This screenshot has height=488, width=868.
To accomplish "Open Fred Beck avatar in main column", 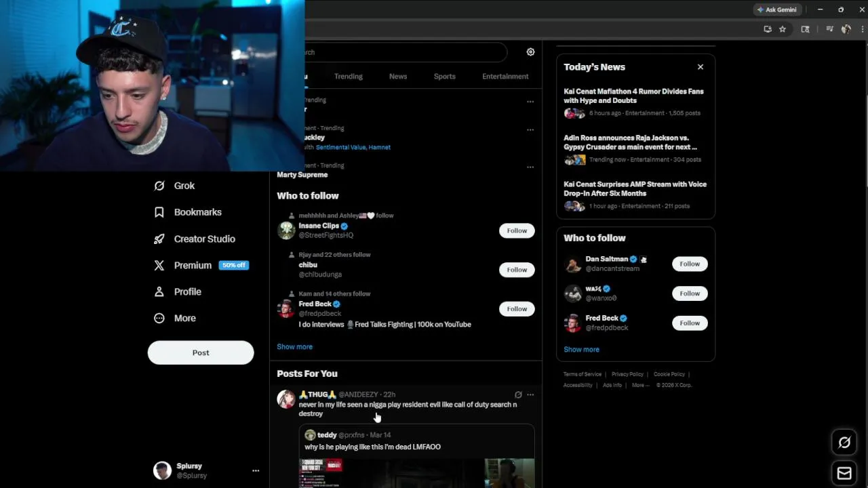I will 286,308.
